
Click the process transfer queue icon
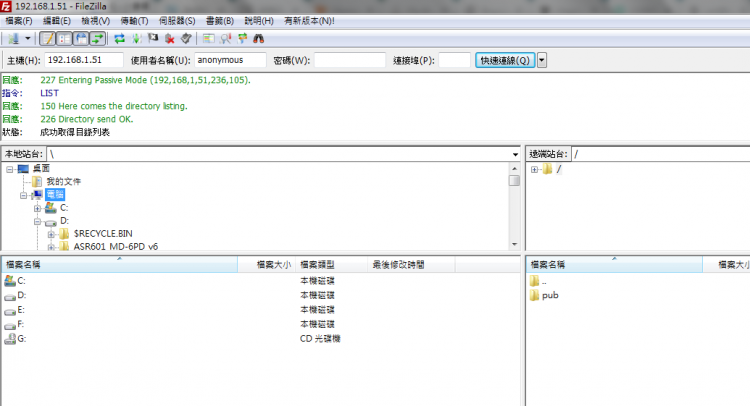coord(135,39)
